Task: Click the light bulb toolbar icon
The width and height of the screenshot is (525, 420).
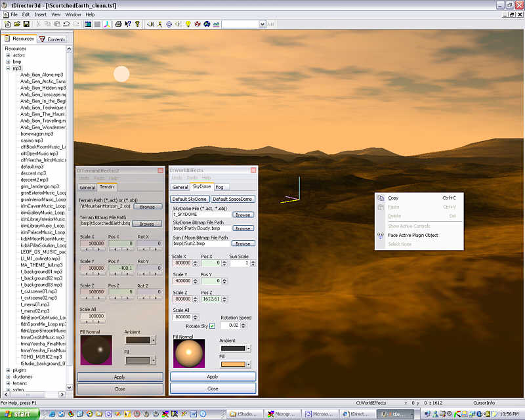Action: tap(187, 24)
